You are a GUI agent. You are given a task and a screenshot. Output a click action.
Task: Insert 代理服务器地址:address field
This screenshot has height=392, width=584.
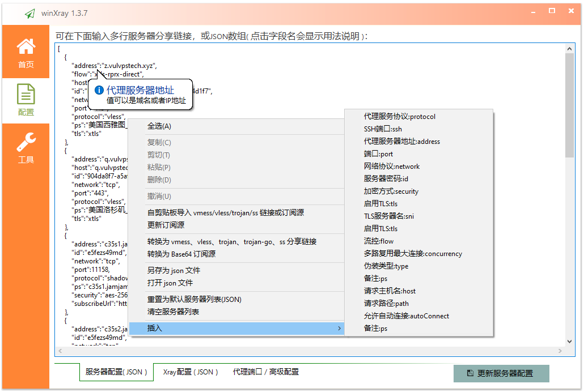[x=418, y=142]
